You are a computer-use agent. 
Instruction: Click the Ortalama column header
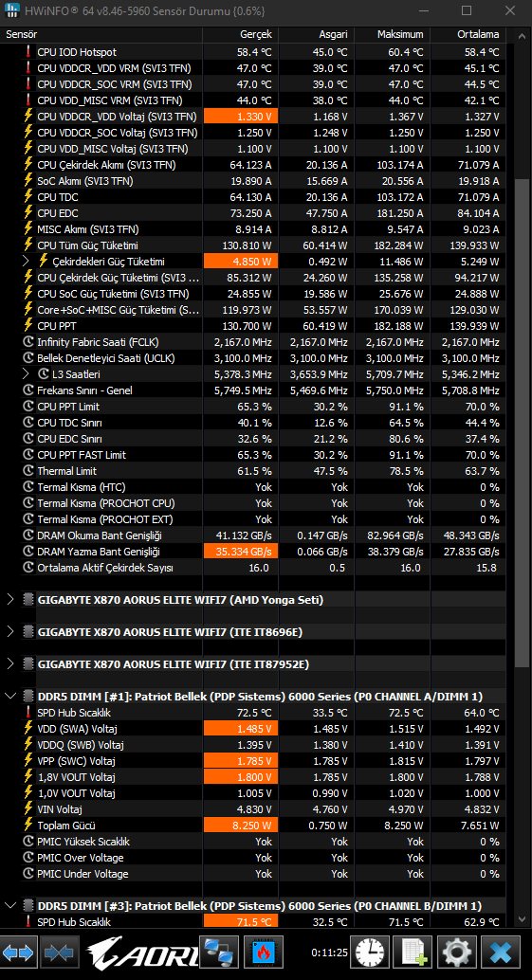(468, 34)
